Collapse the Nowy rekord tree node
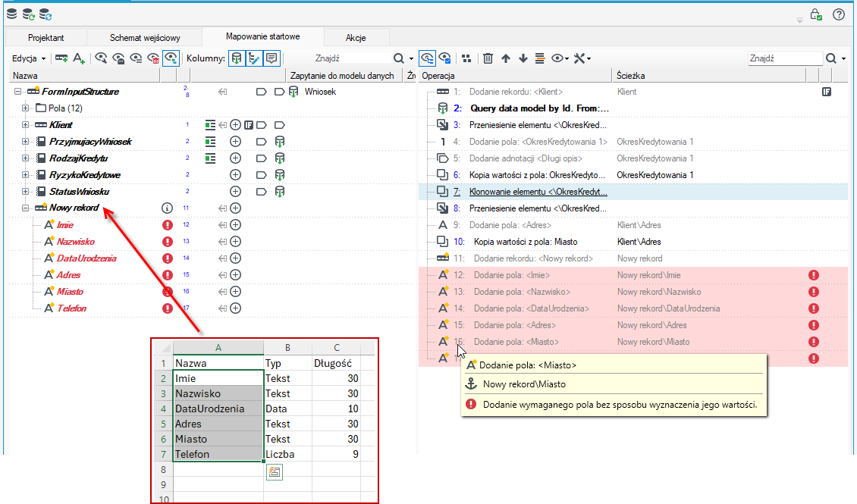 click(x=25, y=208)
